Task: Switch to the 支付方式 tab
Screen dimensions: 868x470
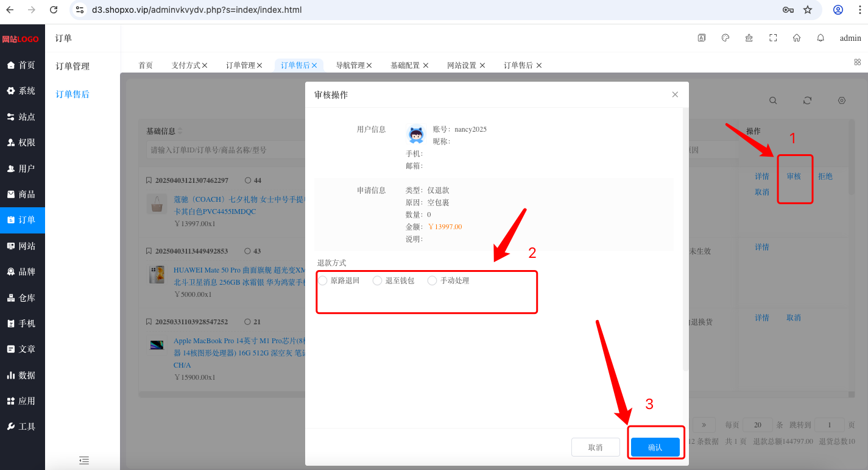Action: pos(189,65)
